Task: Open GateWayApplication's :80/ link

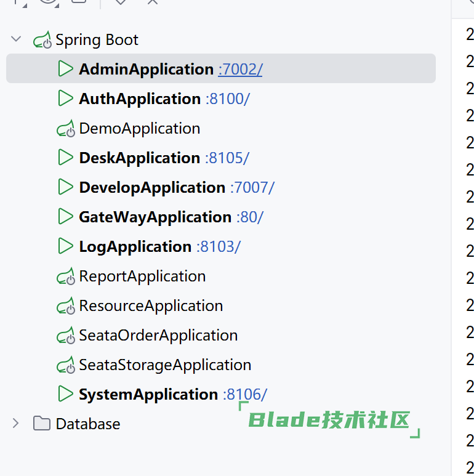Action: pos(249,217)
